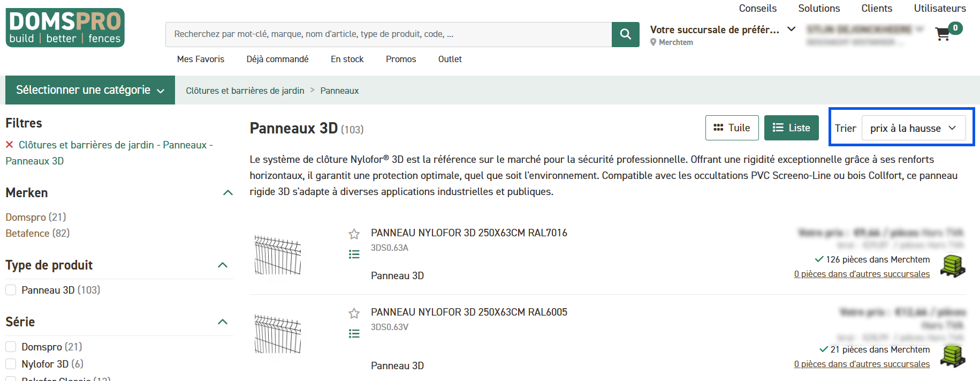Open PANNEAU NYLOFOR 3D 250X63CM RAL7016 title

(469, 233)
